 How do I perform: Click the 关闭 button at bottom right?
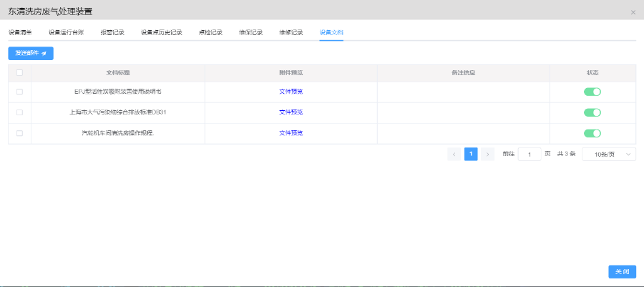[x=622, y=272]
